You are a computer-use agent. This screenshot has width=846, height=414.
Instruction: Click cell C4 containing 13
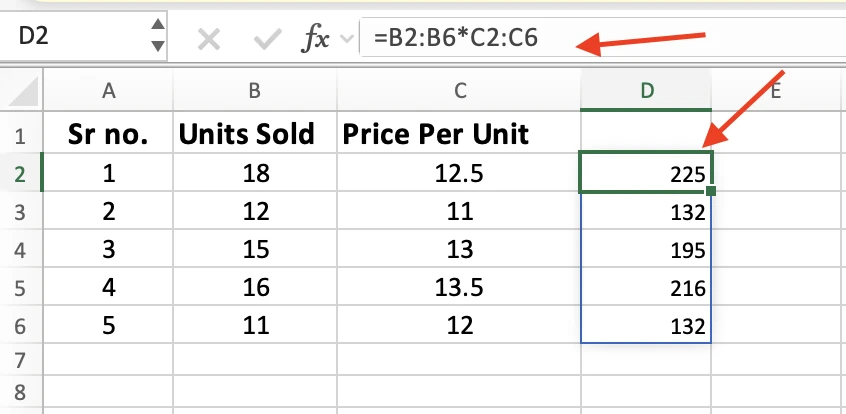pos(459,249)
